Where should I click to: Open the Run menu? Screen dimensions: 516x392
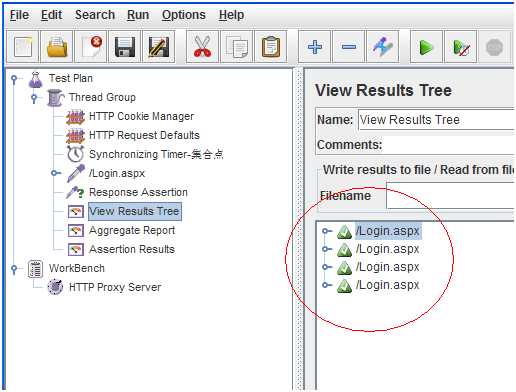[x=138, y=15]
